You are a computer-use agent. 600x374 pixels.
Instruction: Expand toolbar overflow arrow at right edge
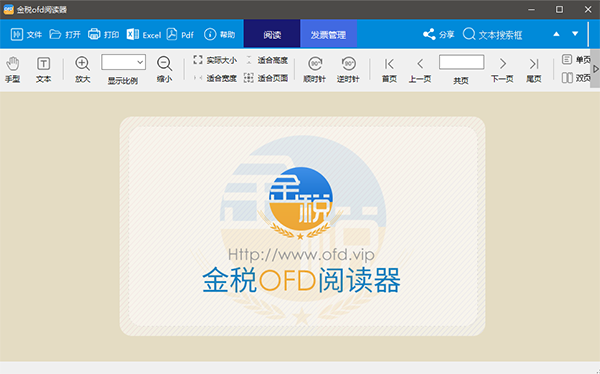click(595, 69)
